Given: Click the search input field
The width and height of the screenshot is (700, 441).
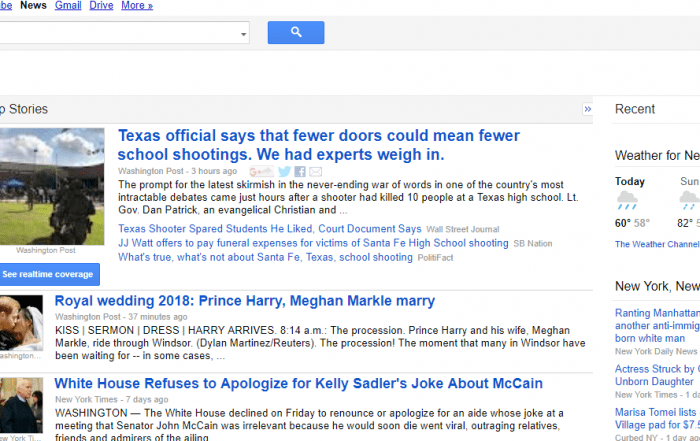Looking at the screenshot, I should 120,34.
